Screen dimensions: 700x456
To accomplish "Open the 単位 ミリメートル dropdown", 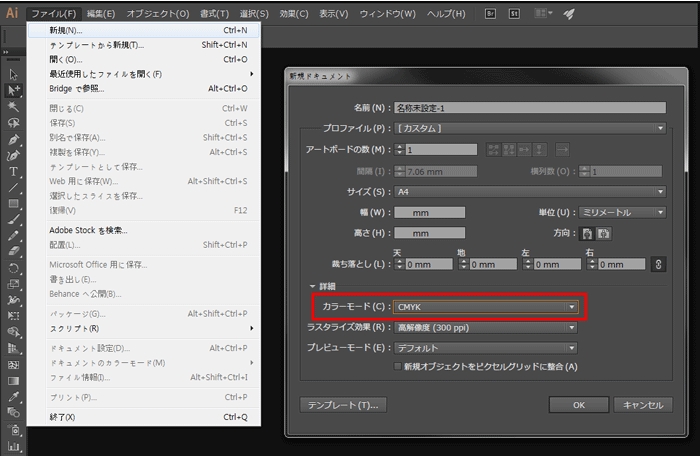I will tap(622, 213).
